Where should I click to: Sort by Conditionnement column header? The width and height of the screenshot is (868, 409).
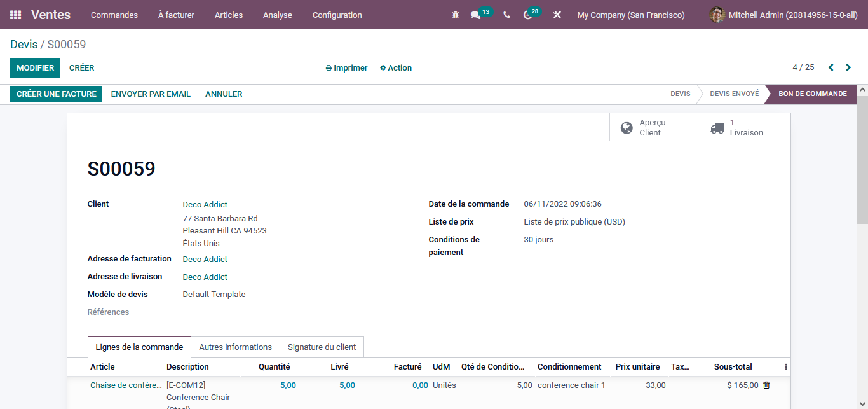click(569, 367)
